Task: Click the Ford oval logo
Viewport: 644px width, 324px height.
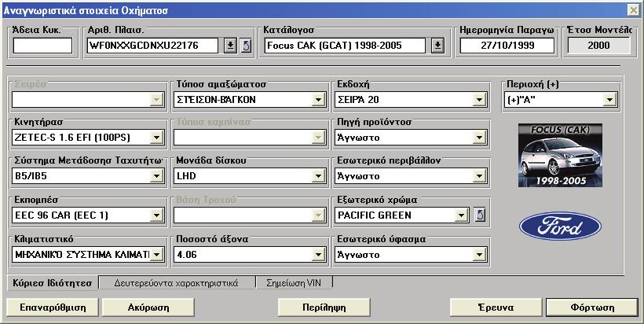Action: [x=560, y=226]
